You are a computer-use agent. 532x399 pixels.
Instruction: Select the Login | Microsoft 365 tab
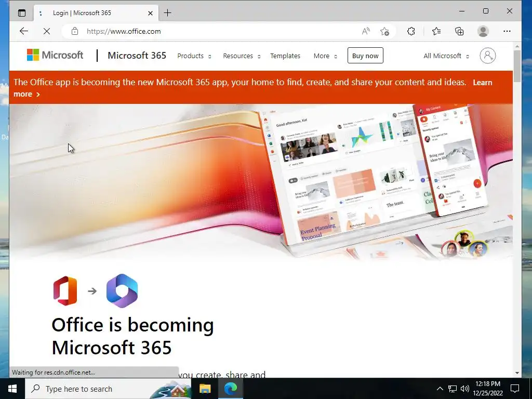point(96,13)
